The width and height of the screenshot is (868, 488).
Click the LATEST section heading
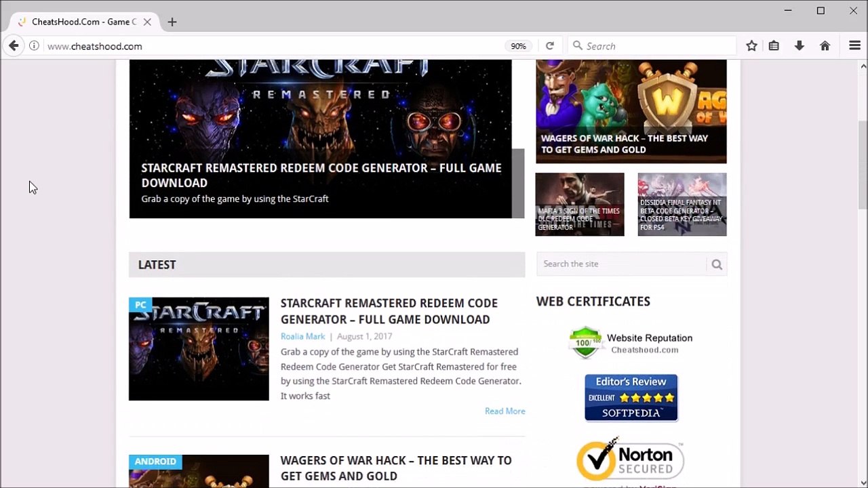pyautogui.click(x=157, y=265)
